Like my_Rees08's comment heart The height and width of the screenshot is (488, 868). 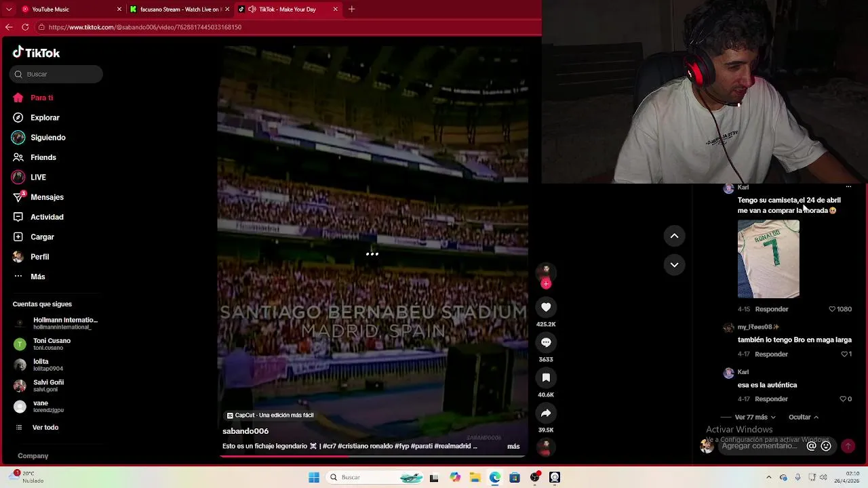844,354
